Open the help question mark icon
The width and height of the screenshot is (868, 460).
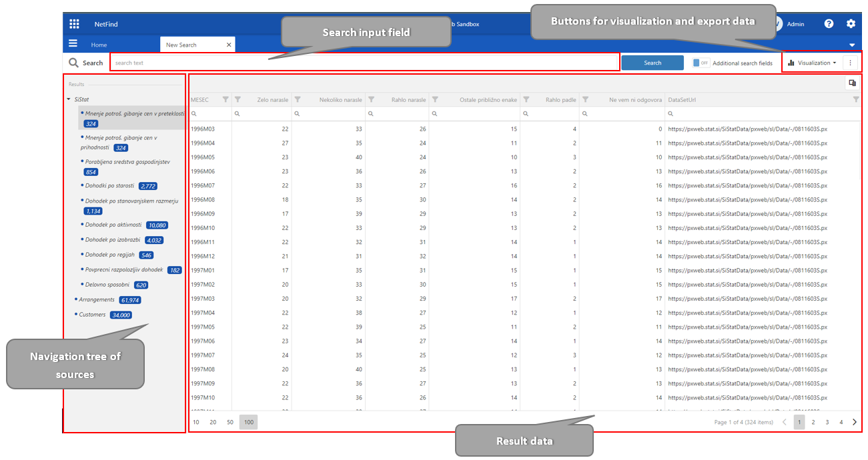coord(829,24)
